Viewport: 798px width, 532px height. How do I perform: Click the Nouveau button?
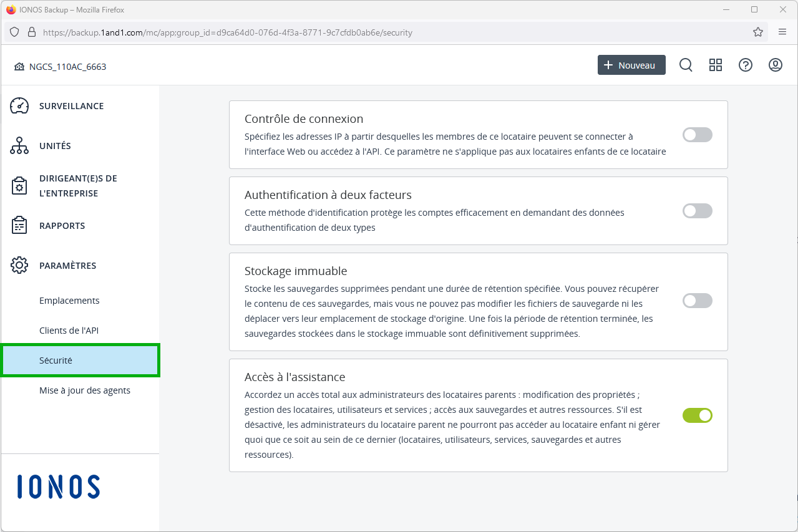pos(631,65)
